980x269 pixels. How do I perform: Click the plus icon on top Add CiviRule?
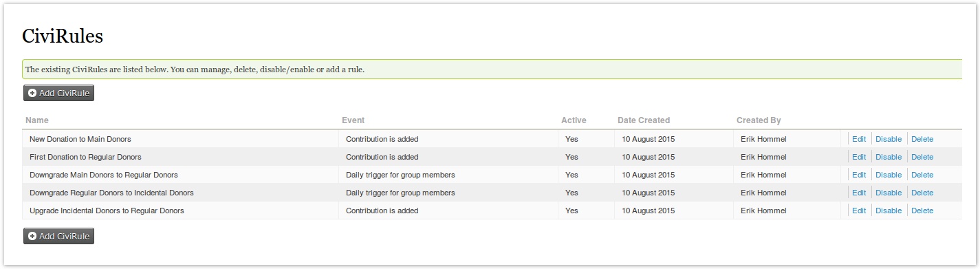tap(32, 93)
